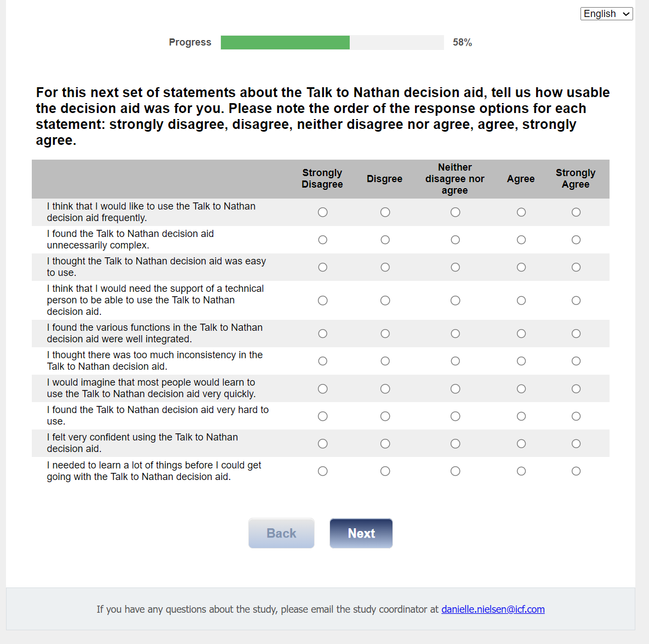Open the English language dropdown
This screenshot has width=649, height=644.
pos(606,14)
